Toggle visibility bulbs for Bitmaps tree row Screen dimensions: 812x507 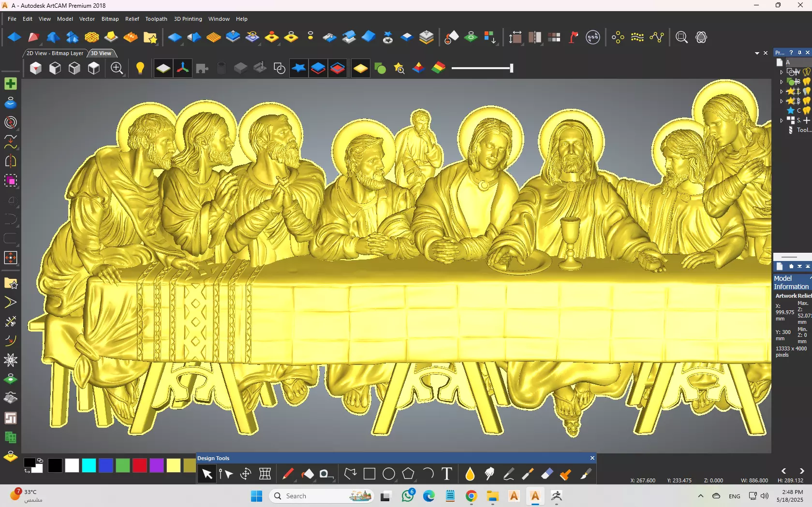(807, 82)
